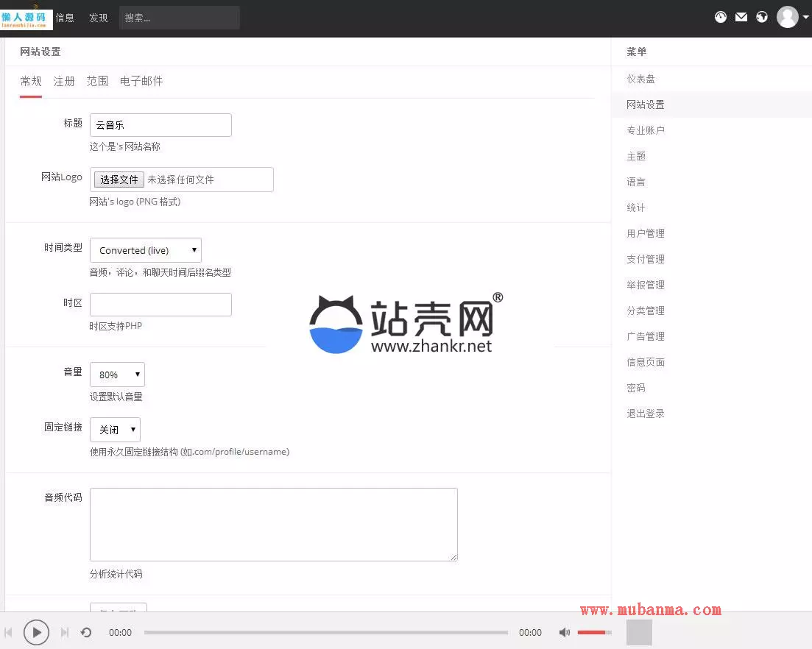The image size is (812, 649).
Task: Click the globe notifications icon
Action: (x=762, y=17)
